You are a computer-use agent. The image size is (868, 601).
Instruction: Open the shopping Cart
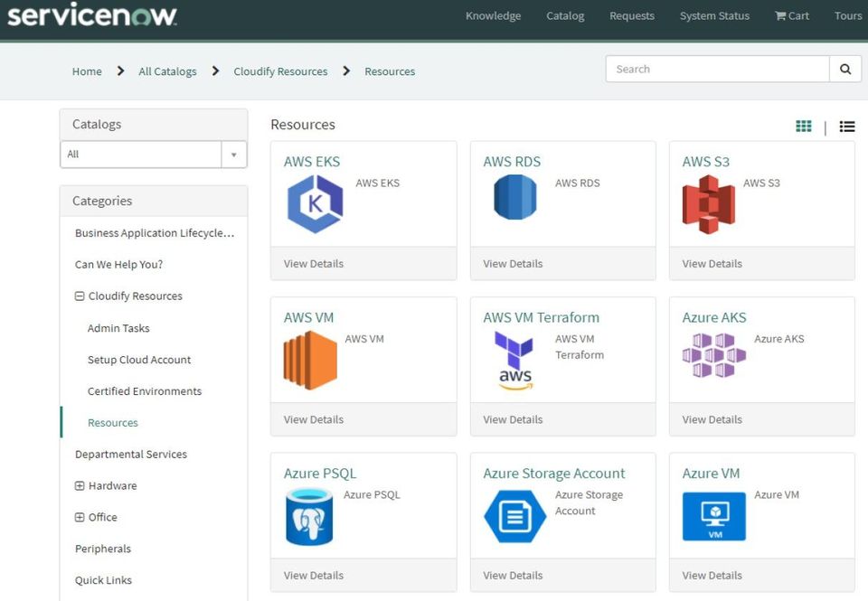[x=792, y=16]
